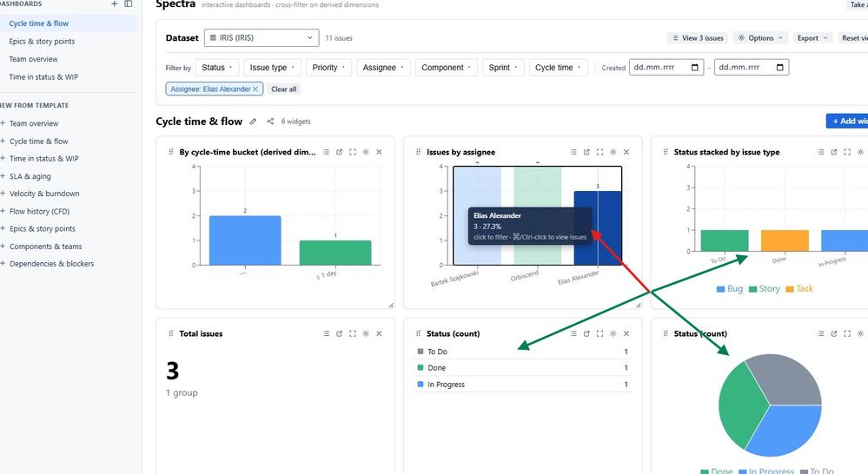Open the Priority filter dropdown
The width and height of the screenshot is (868, 474).
pyautogui.click(x=328, y=68)
